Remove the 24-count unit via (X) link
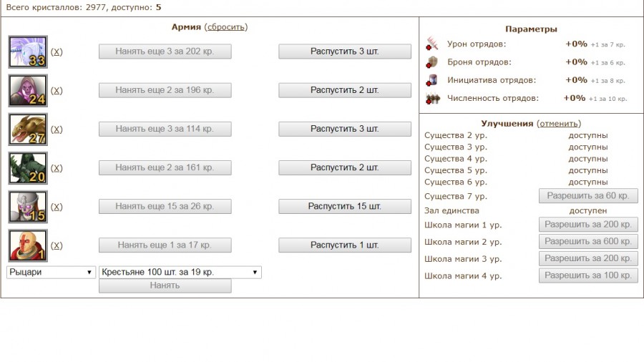 [x=57, y=90]
